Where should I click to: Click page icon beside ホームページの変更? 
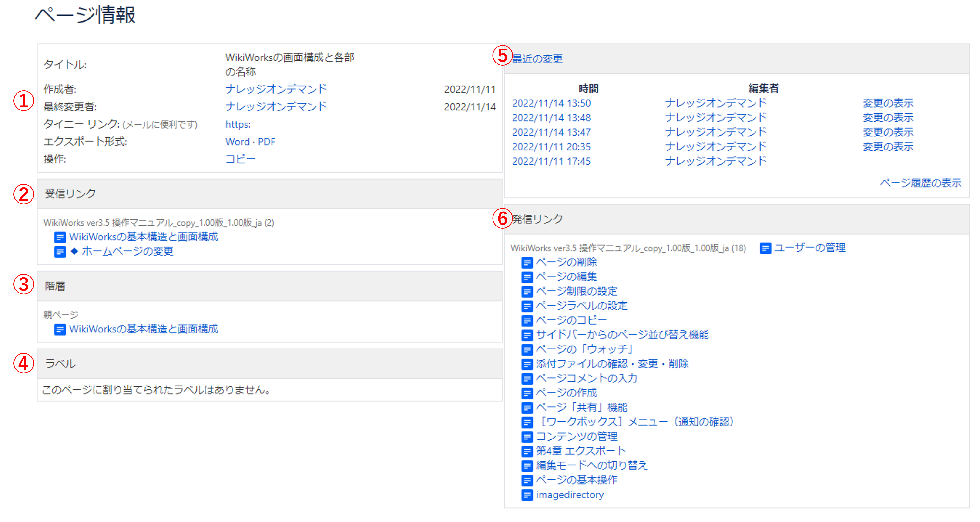pyautogui.click(x=60, y=252)
